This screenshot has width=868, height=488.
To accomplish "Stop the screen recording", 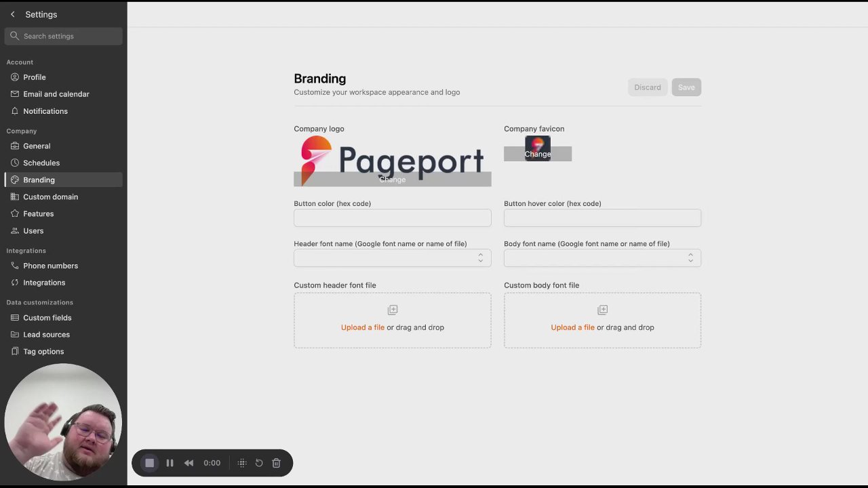I will tap(150, 463).
